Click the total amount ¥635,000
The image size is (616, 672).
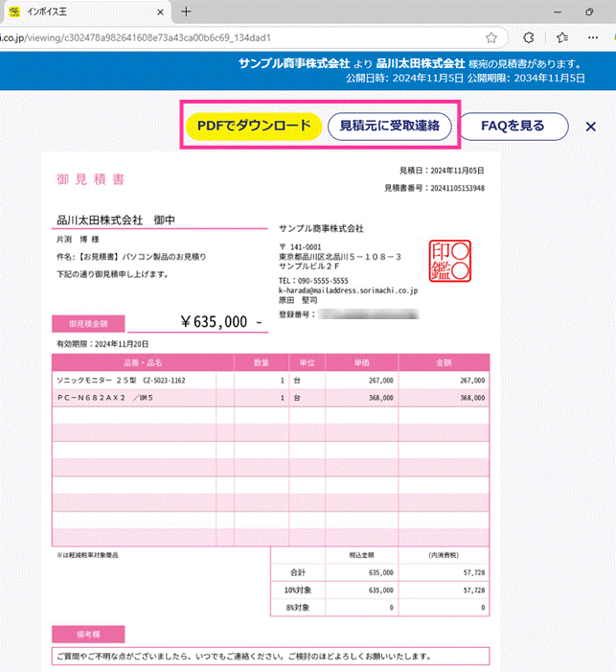tap(221, 321)
